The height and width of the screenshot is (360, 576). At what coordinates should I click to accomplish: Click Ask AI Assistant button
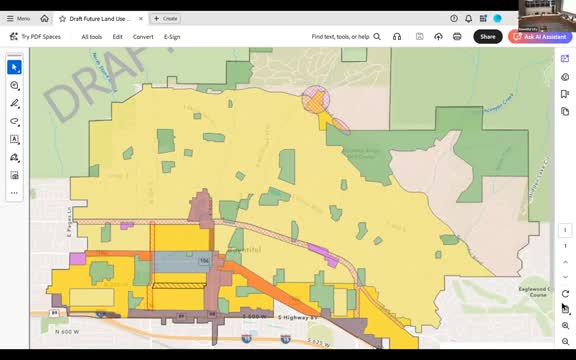(540, 37)
